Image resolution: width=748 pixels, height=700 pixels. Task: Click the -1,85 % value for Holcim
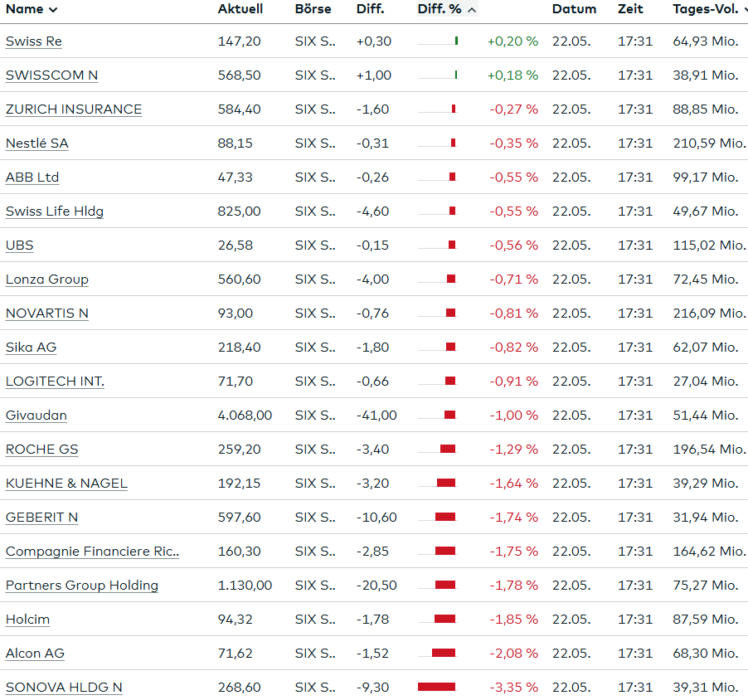pyautogui.click(x=514, y=620)
